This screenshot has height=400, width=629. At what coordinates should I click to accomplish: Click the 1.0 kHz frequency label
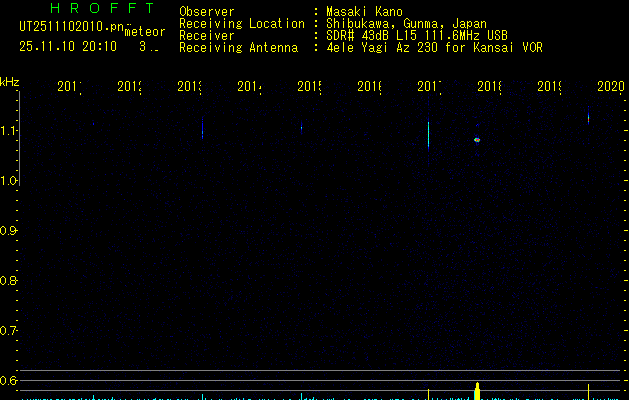[x=8, y=181]
